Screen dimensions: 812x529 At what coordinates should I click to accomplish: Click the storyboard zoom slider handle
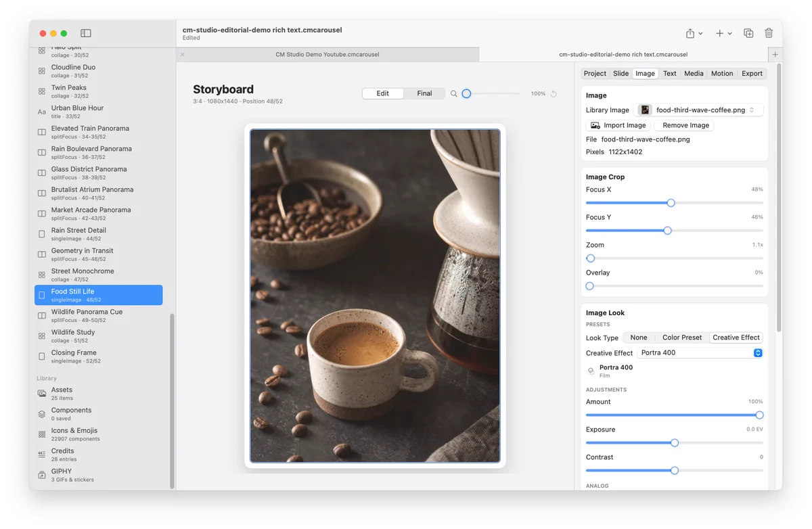point(466,94)
